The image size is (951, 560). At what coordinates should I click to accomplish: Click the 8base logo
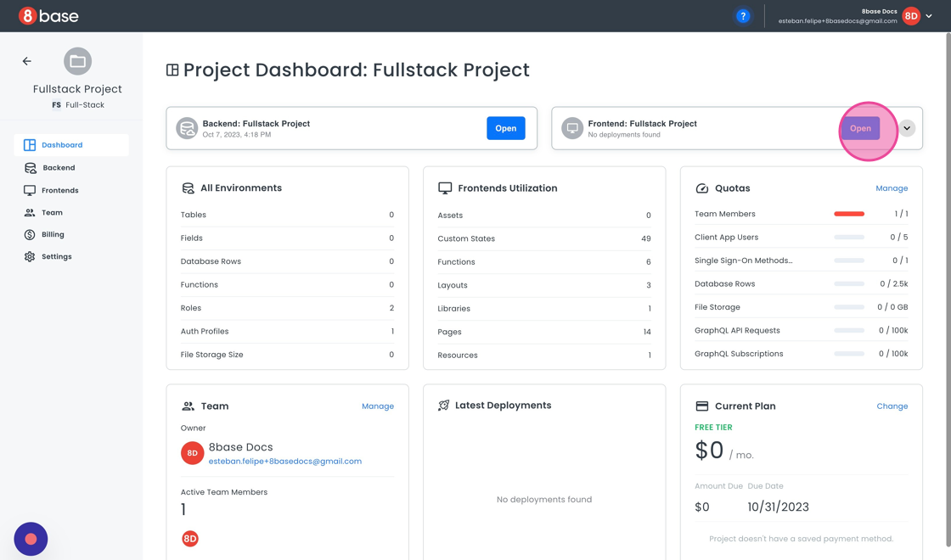(x=48, y=16)
